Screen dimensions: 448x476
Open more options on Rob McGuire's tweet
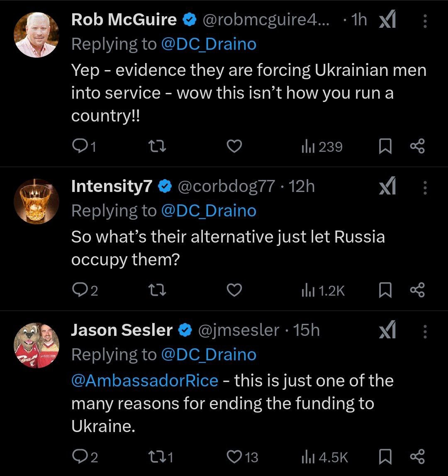click(425, 20)
